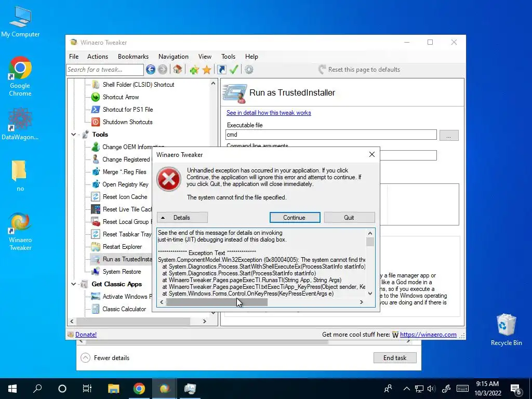This screenshot has width=532, height=399.
Task: Click the Merge *.Reg Files icon
Action: (x=96, y=171)
